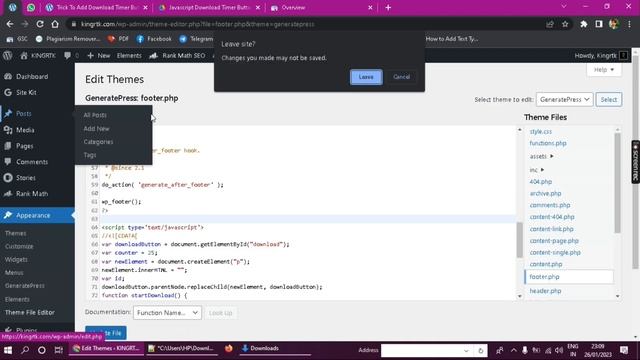The image size is (640, 360).
Task: Open Chrome three-dot menu
Action: 629,24
